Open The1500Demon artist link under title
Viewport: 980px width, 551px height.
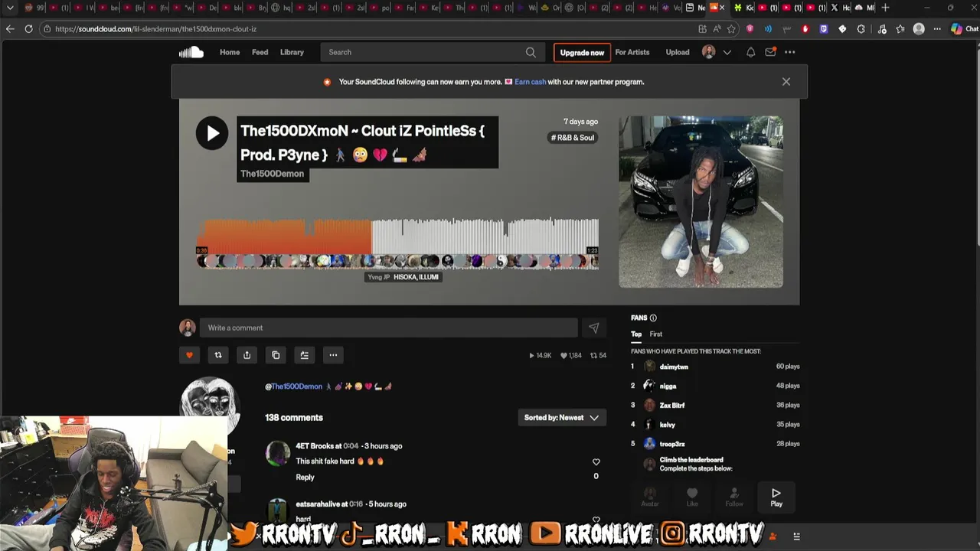point(273,174)
